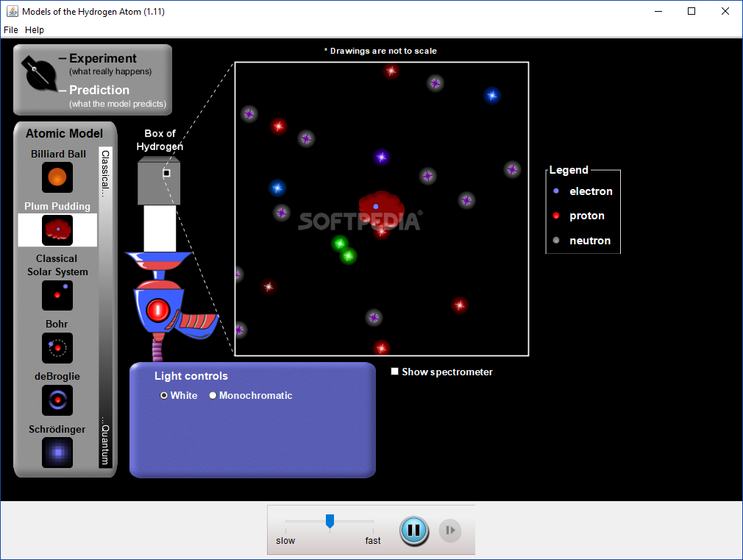
Task: Minimize the application window
Action: pyautogui.click(x=658, y=11)
